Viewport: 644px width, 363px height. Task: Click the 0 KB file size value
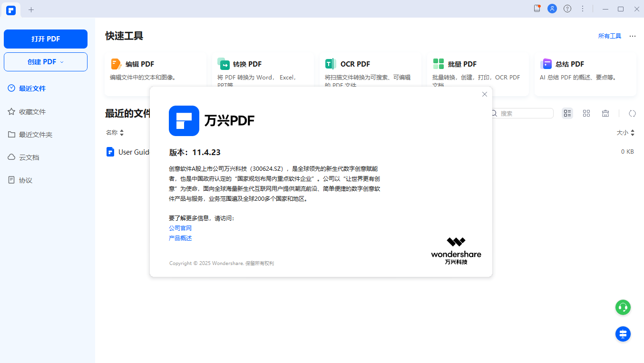click(627, 152)
